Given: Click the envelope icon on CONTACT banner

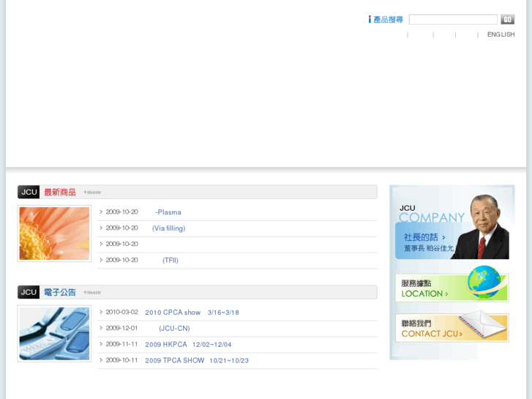Looking at the screenshot, I should pyautogui.click(x=482, y=324).
